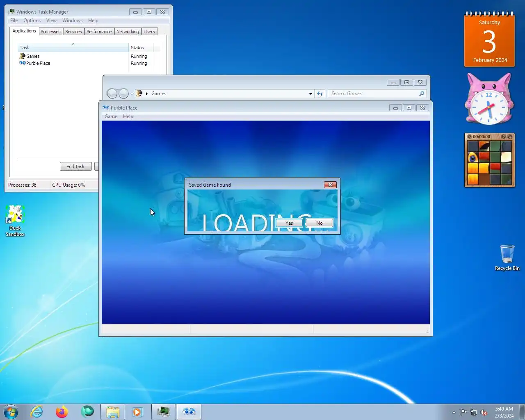Open the Start menu
Image resolution: width=525 pixels, height=420 pixels.
[x=11, y=412]
